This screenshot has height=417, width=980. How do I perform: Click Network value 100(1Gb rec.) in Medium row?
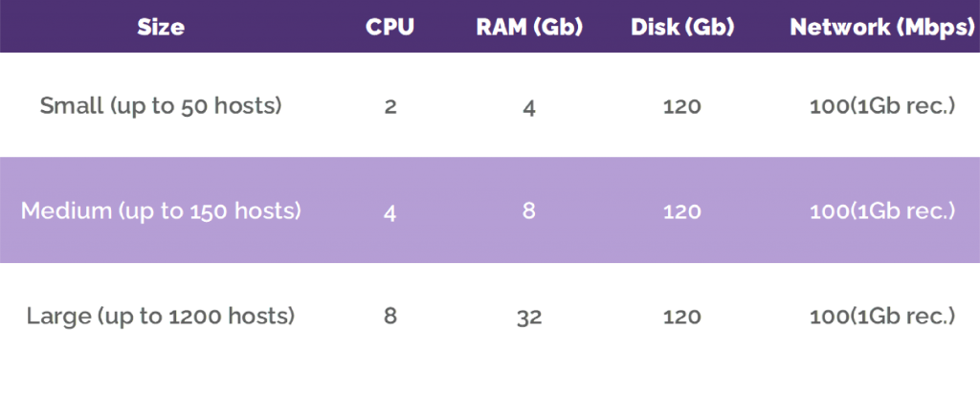tap(882, 212)
